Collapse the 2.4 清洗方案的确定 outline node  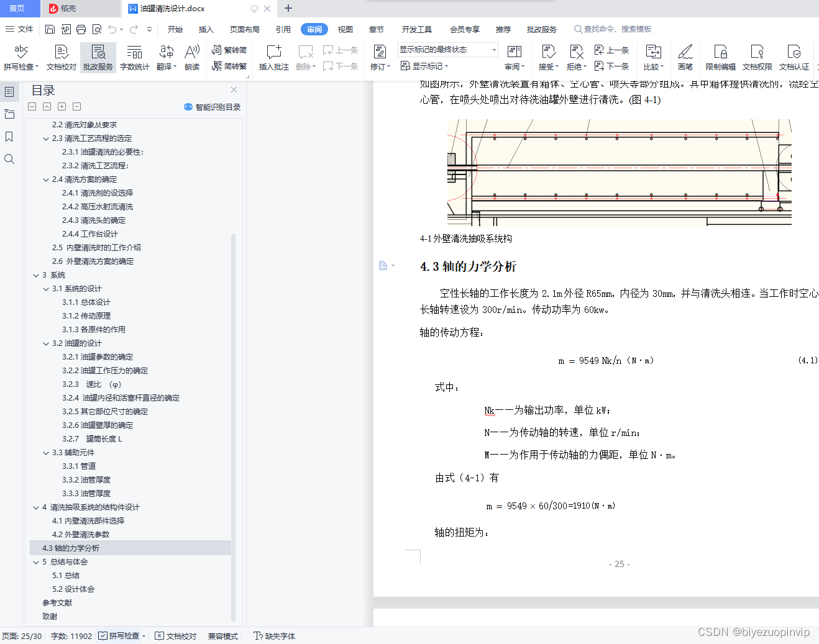pos(46,179)
